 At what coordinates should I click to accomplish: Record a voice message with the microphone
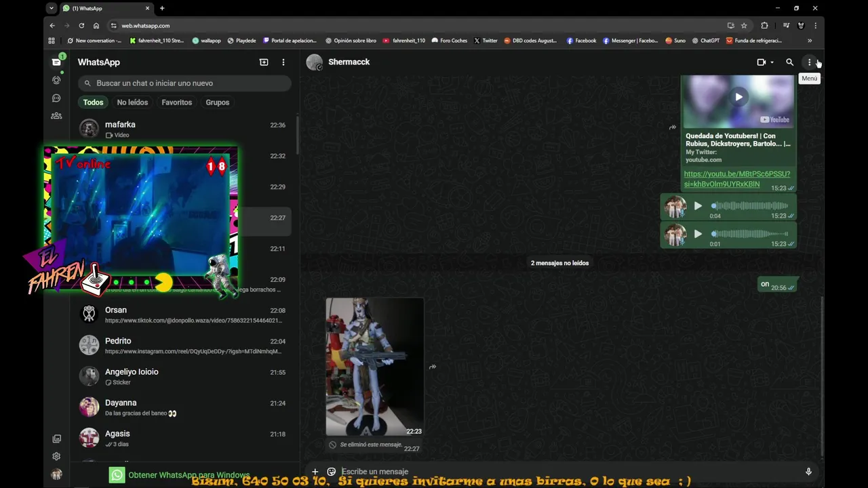point(808,472)
